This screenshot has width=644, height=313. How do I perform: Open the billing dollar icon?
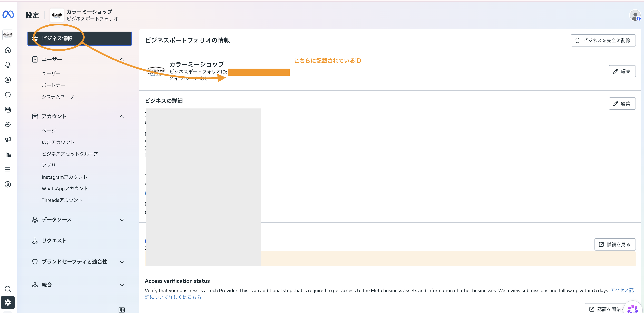[x=8, y=184]
